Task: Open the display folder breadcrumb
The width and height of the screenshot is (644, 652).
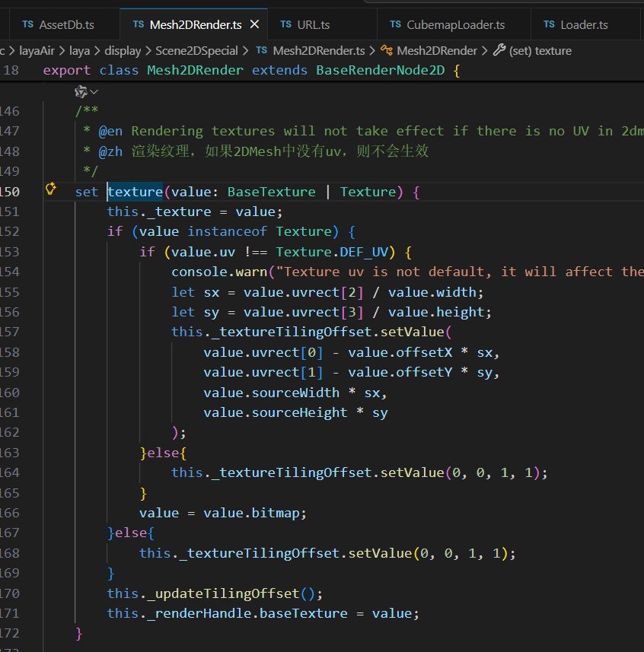Action: pyautogui.click(x=123, y=50)
